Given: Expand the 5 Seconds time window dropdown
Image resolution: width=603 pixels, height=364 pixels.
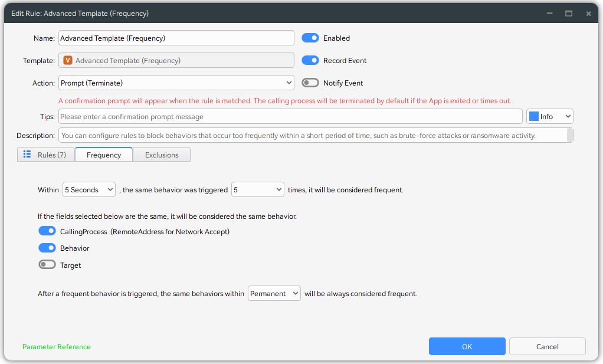Looking at the screenshot, I should (x=89, y=190).
